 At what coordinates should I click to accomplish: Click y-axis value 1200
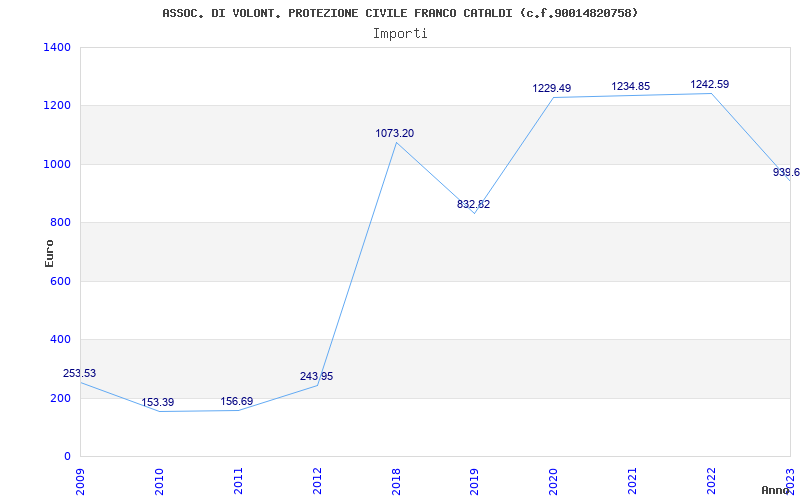pyautogui.click(x=57, y=106)
